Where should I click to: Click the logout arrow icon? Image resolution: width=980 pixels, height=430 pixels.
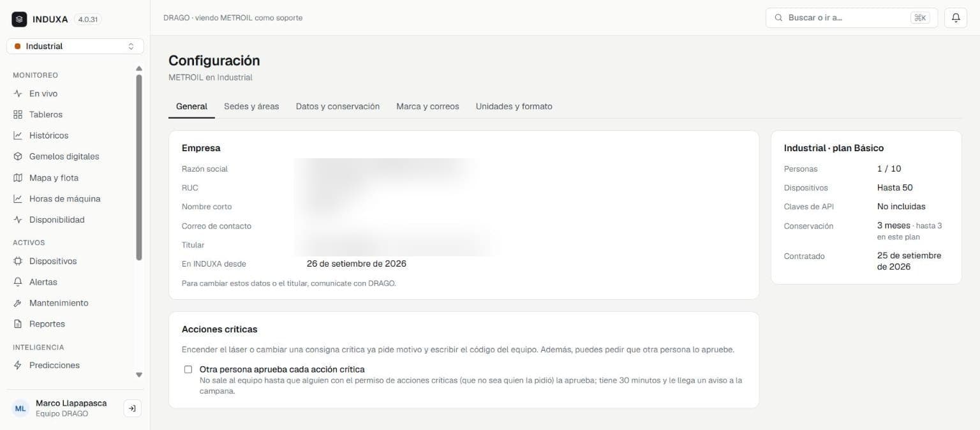coord(132,408)
